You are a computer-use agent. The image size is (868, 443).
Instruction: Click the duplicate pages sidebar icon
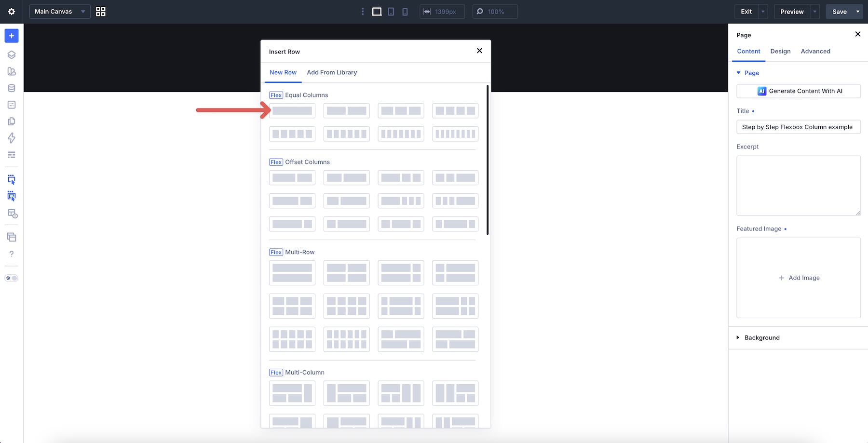coord(12,121)
